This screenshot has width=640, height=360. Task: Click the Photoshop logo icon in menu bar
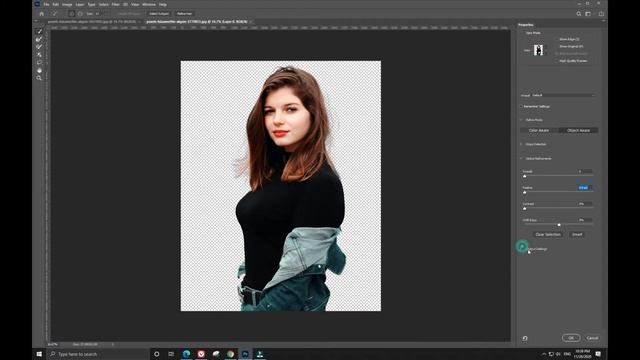[37, 4]
